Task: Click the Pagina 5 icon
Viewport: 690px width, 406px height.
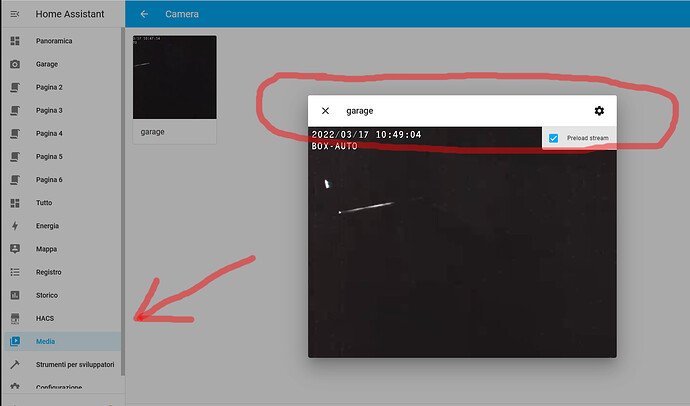Action: pos(15,157)
